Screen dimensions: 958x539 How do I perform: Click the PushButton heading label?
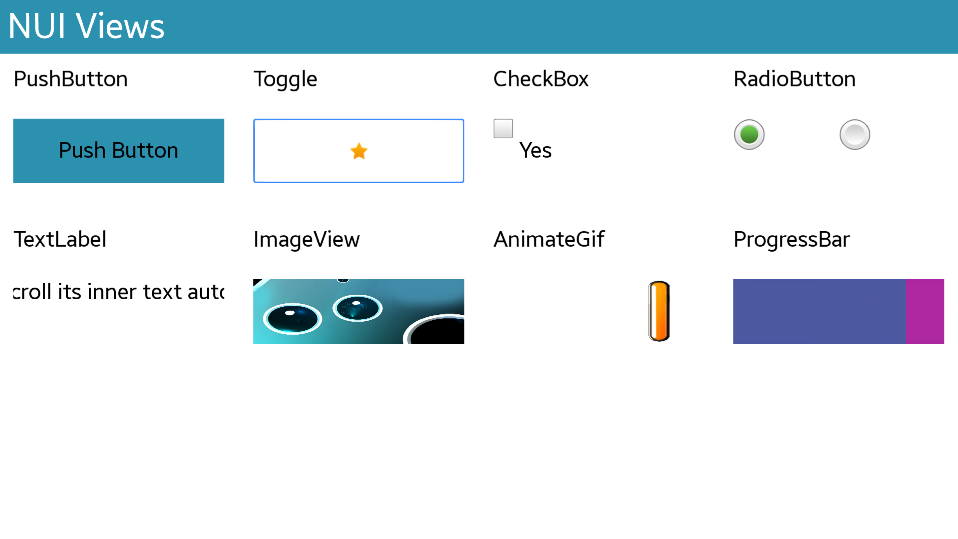tap(71, 79)
